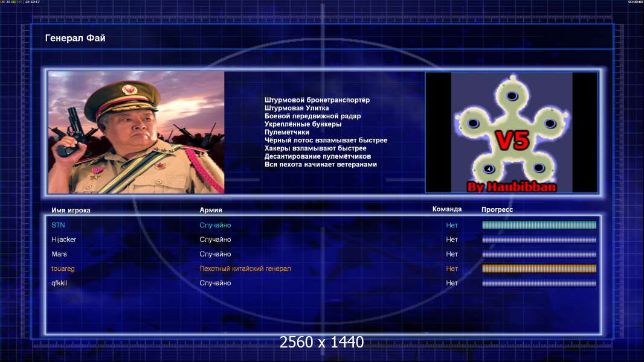Select player name qfkkll
Screen dimensions: 644x362
pyautogui.click(x=59, y=283)
